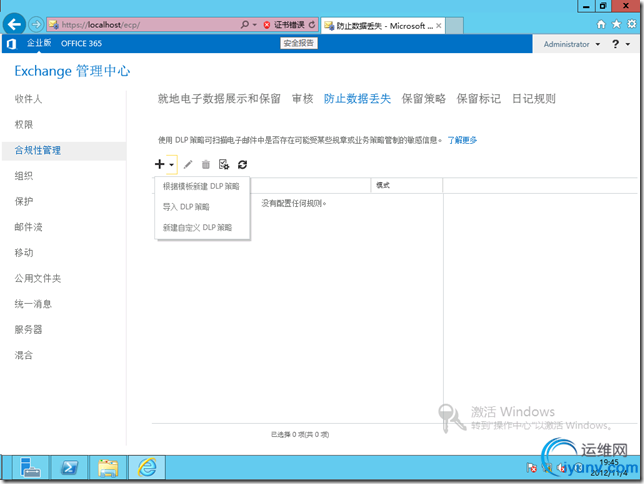
Task: Switch to the 保留策略 tab
Action: point(423,99)
